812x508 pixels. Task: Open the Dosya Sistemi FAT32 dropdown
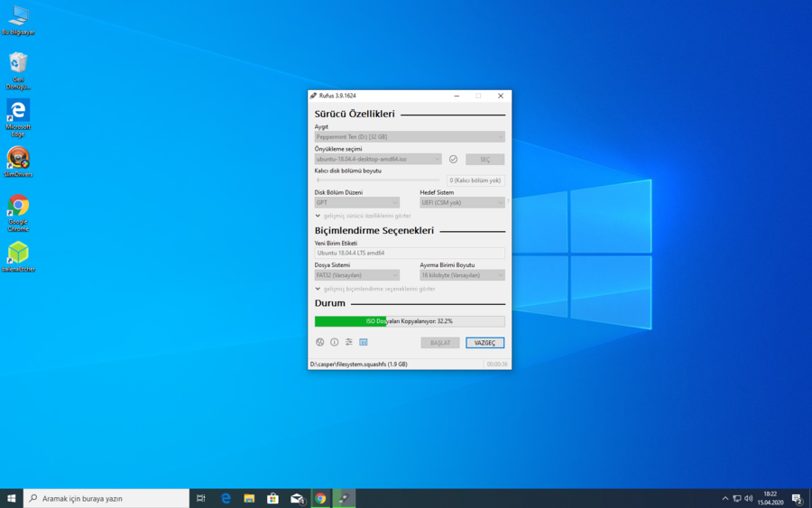[x=356, y=275]
